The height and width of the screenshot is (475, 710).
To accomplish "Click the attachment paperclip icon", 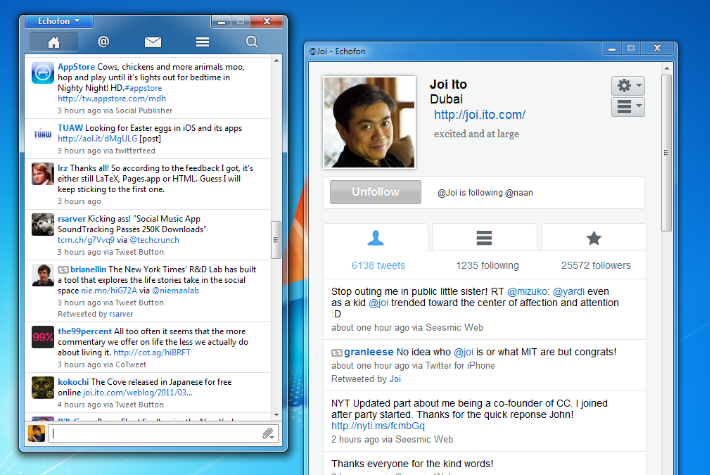I will point(268,433).
